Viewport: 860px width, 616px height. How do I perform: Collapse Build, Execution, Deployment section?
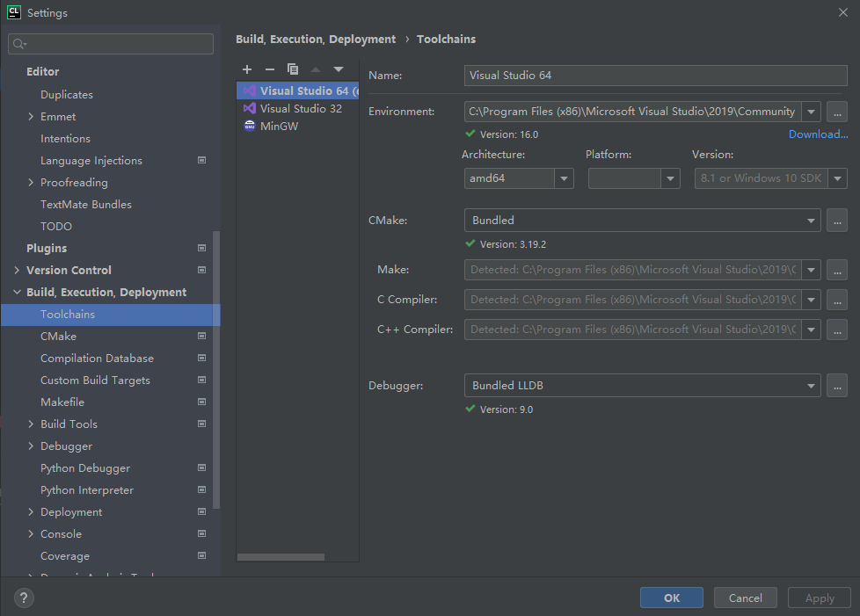(x=17, y=292)
